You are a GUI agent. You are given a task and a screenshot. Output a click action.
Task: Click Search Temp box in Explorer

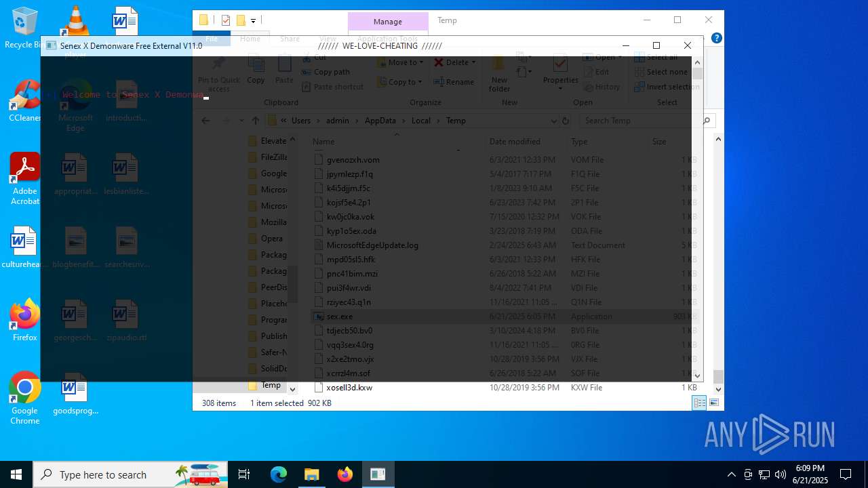[641, 121]
